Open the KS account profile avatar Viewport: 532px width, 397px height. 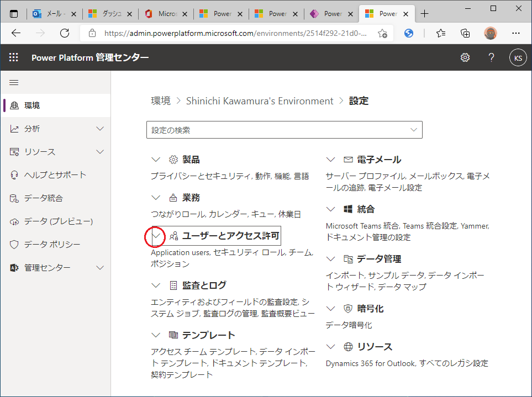point(518,57)
